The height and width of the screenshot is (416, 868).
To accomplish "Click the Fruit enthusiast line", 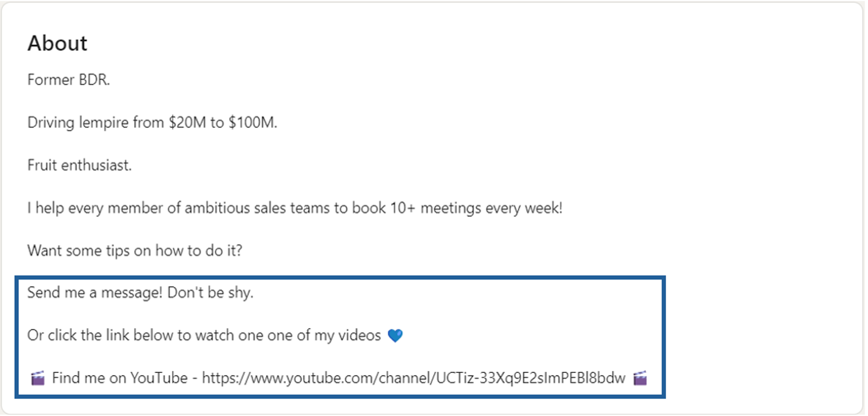I will (x=79, y=165).
